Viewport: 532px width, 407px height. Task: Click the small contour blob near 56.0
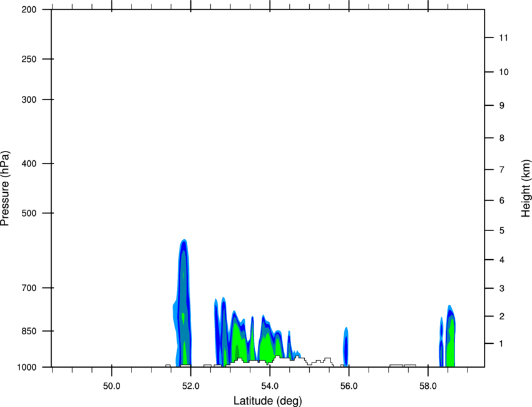[x=345, y=347]
